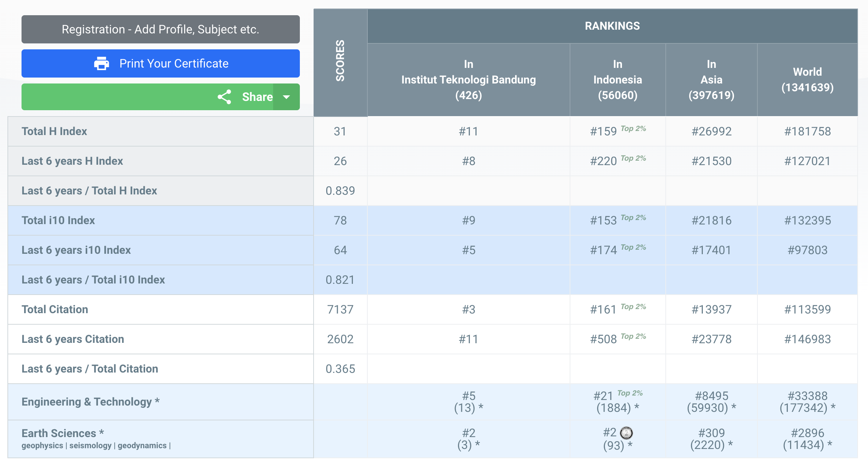Viewport: 868px width, 469px height.
Task: Click Registration - Add Profile, Subject button
Action: (x=160, y=29)
